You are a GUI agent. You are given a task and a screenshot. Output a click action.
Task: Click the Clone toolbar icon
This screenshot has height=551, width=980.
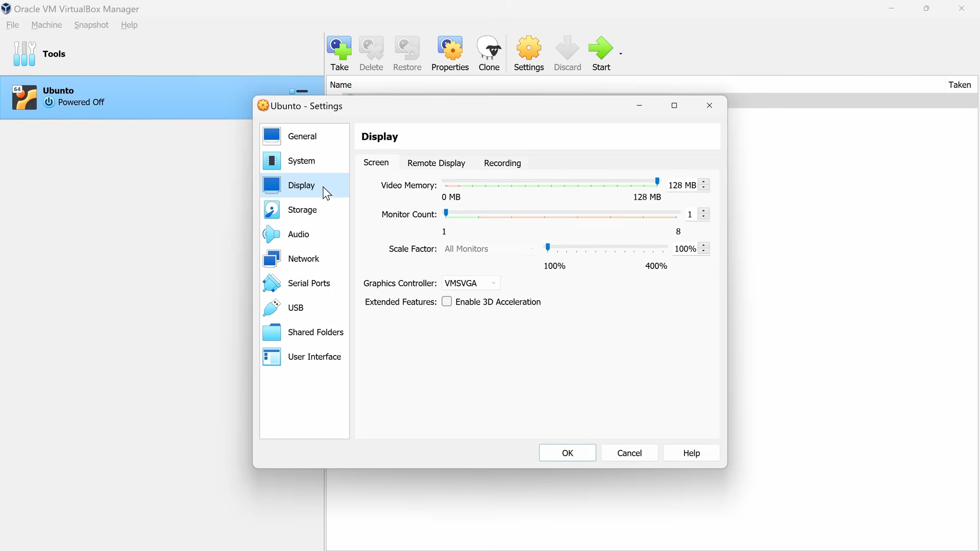point(488,53)
